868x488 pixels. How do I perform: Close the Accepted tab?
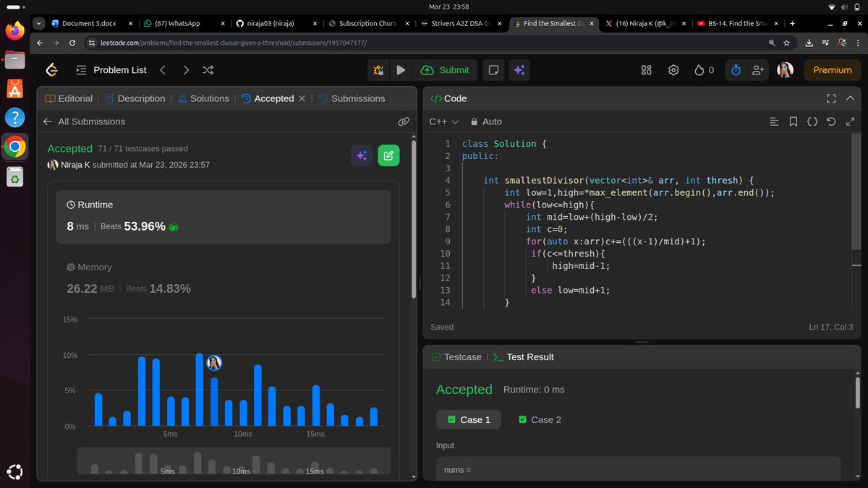click(x=302, y=98)
